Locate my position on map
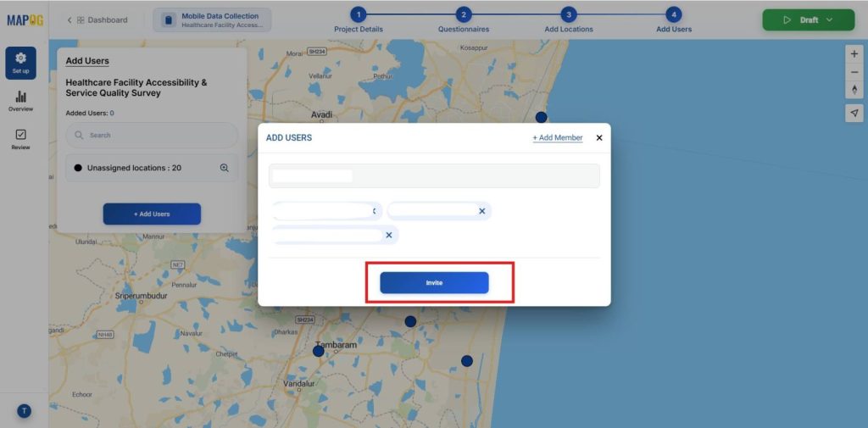 [x=854, y=113]
